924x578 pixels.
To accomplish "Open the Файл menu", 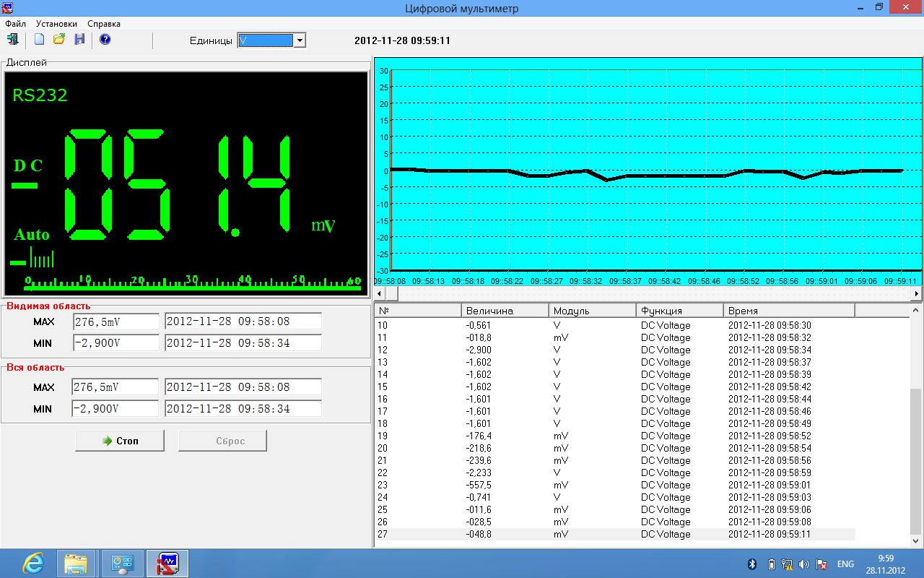I will pyautogui.click(x=15, y=24).
